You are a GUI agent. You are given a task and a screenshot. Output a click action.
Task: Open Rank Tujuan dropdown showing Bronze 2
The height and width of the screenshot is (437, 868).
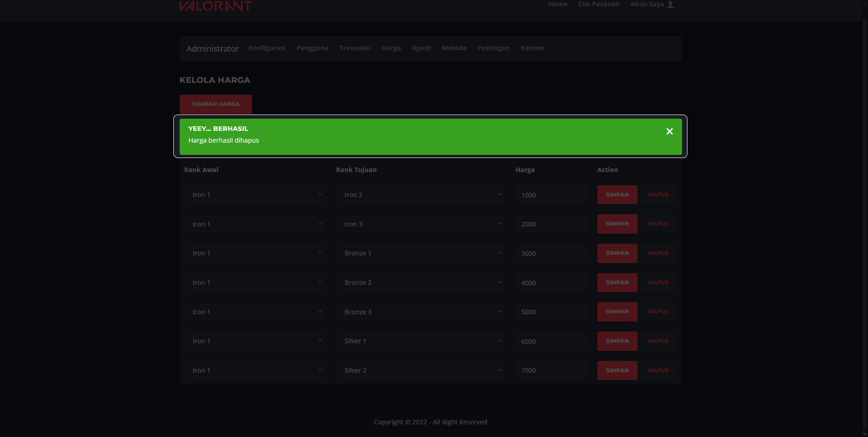421,283
